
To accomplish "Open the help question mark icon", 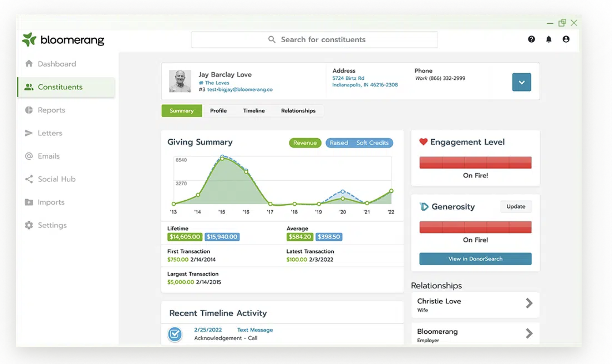I will (532, 39).
